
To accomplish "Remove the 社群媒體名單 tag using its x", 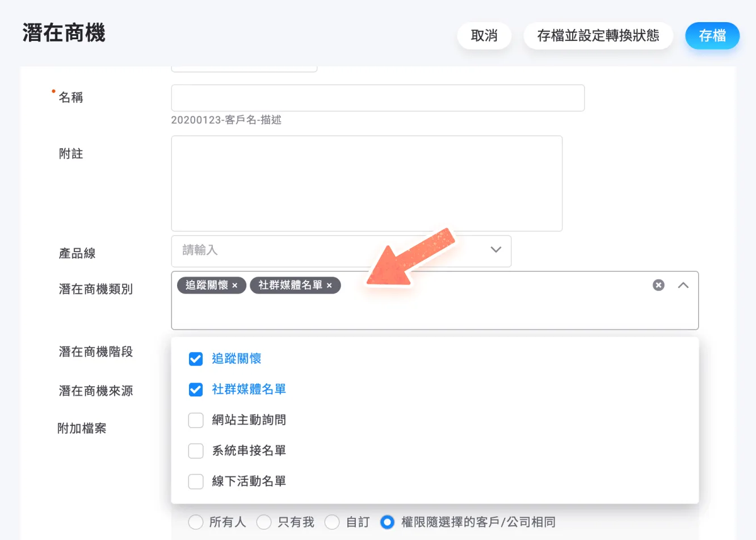I will 329,286.
